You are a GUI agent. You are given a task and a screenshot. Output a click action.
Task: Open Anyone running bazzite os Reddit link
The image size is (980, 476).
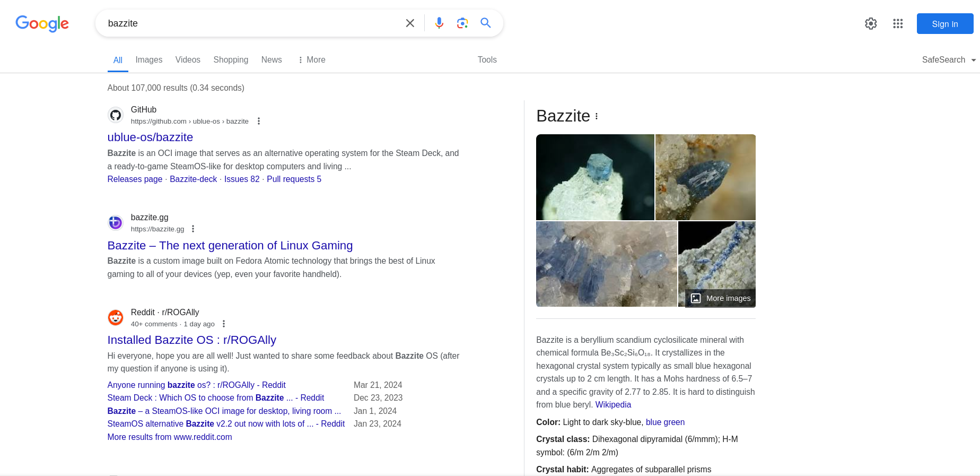coord(196,385)
